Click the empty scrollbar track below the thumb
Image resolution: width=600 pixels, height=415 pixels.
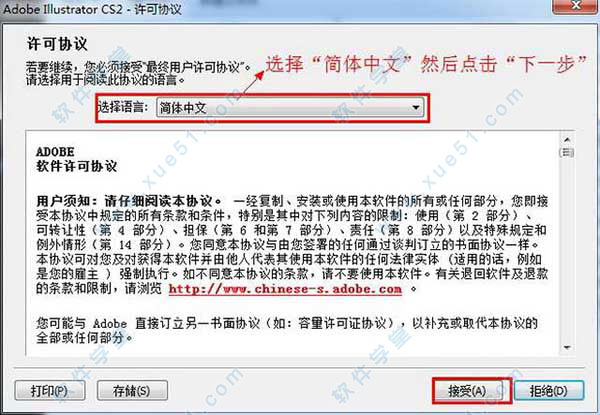click(x=567, y=249)
